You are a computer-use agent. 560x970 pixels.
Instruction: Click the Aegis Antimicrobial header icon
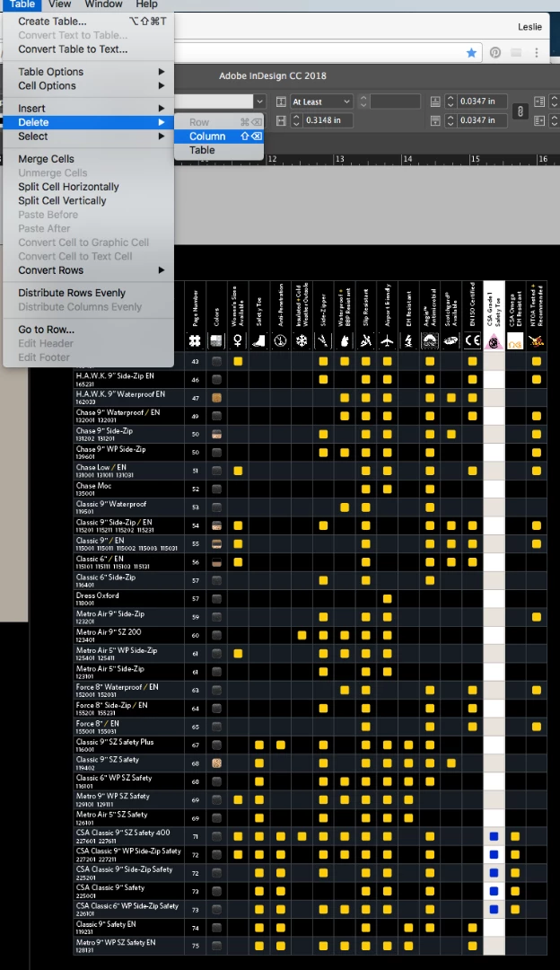430,341
